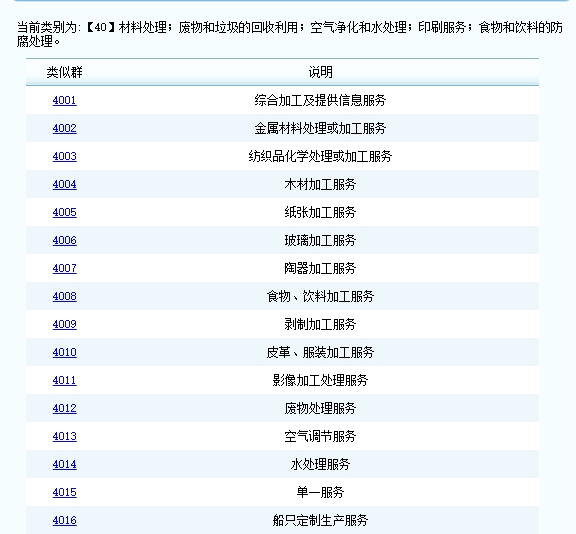Open the 4008 food and beverage link
576x534 pixels.
64,296
